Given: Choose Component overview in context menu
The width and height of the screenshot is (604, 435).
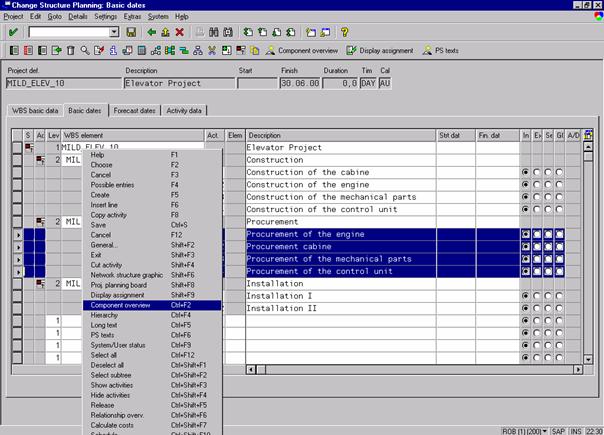Looking at the screenshot, I should 152,305.
